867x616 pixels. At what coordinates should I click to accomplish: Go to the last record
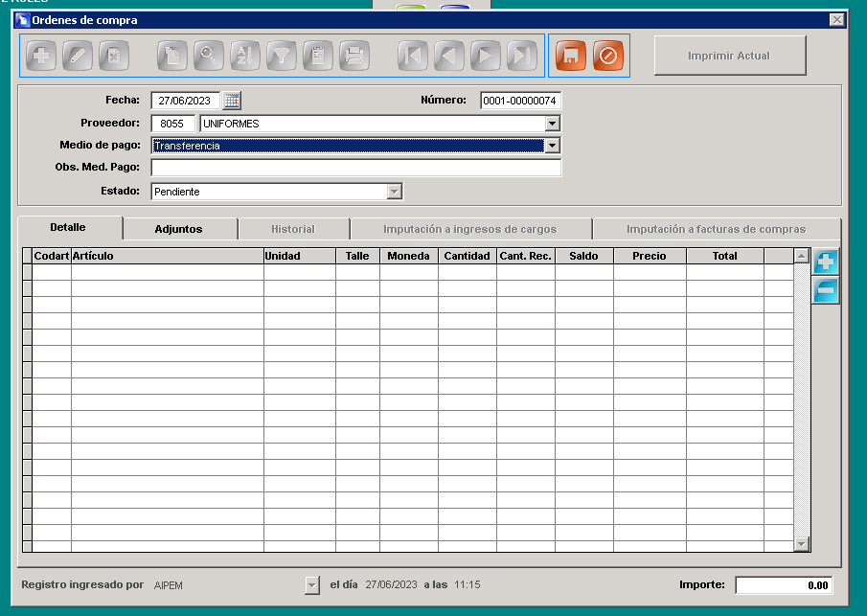tap(522, 56)
